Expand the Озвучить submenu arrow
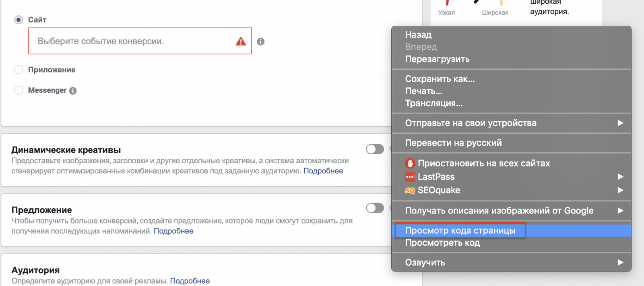This screenshot has width=644, height=286. pyautogui.click(x=620, y=262)
